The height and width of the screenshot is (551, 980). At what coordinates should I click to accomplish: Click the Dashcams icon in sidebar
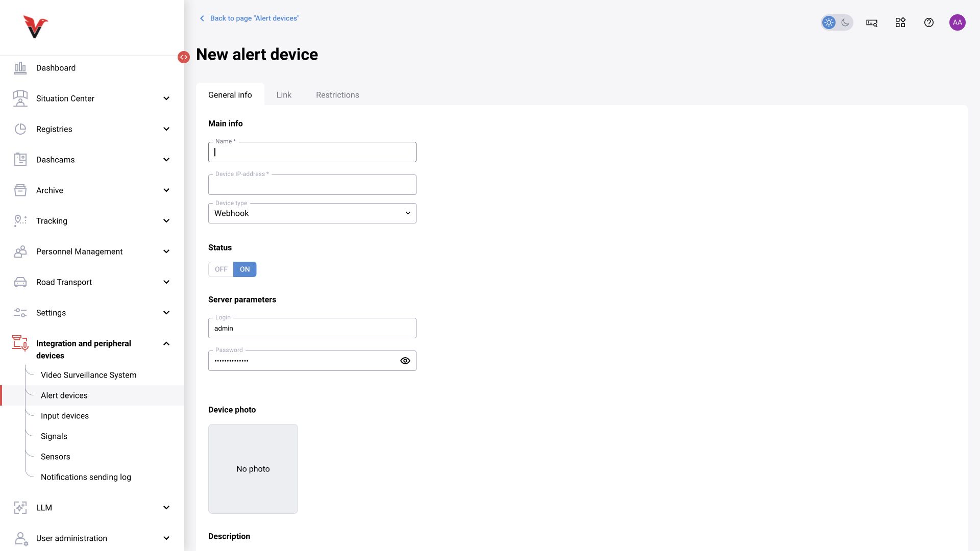pyautogui.click(x=20, y=160)
